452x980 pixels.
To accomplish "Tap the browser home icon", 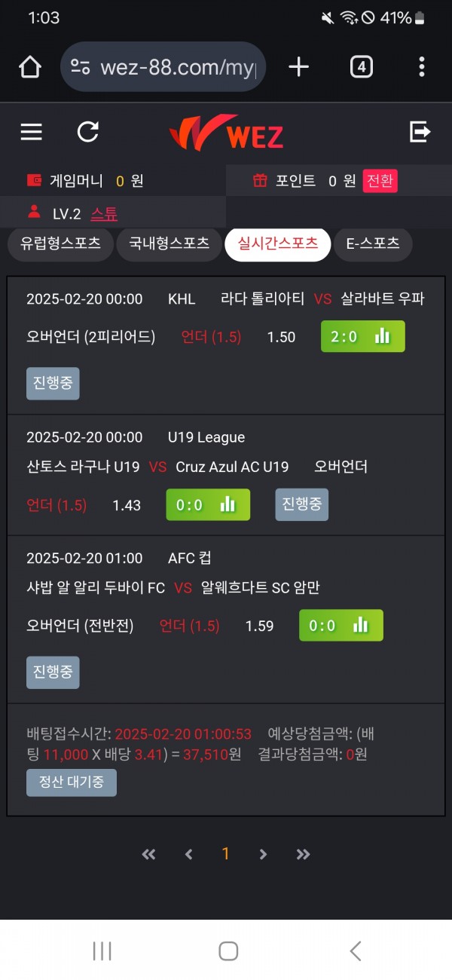I will pyautogui.click(x=30, y=67).
